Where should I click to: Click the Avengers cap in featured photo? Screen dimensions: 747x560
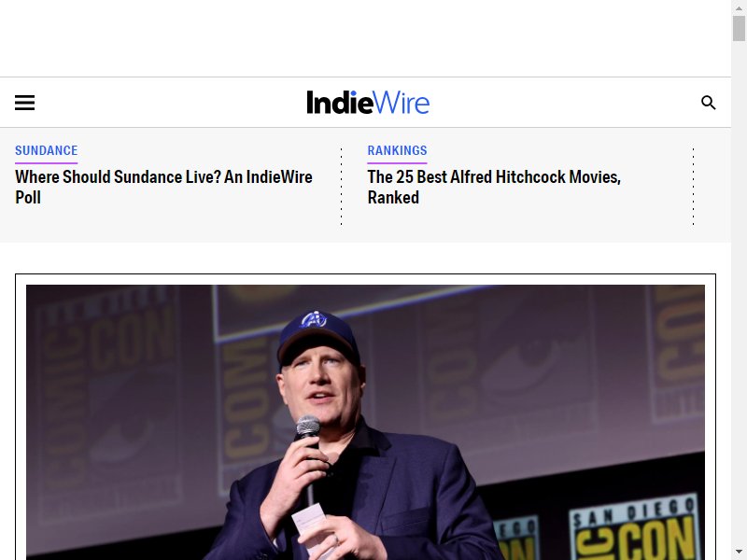coord(317,336)
